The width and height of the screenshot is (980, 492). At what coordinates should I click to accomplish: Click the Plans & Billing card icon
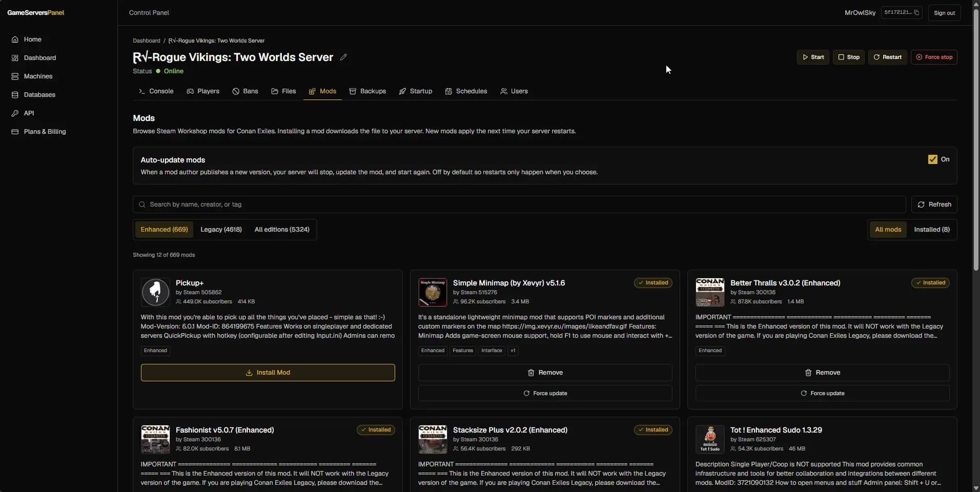(x=15, y=132)
